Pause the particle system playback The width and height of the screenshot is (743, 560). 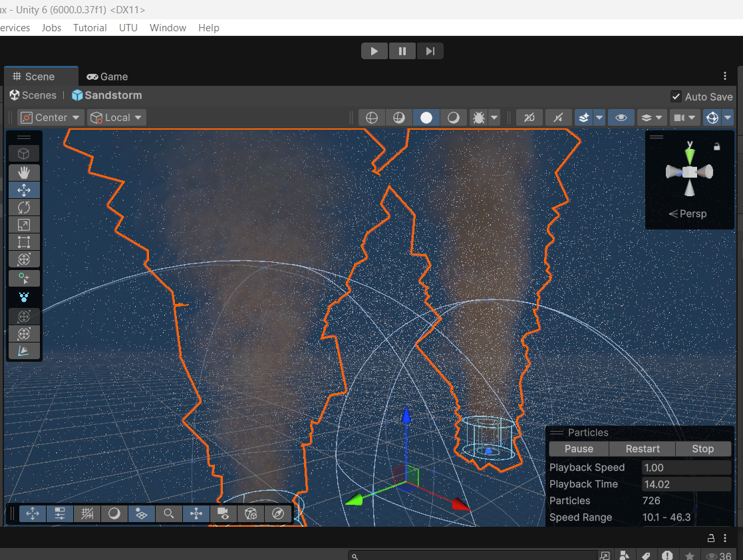(579, 449)
